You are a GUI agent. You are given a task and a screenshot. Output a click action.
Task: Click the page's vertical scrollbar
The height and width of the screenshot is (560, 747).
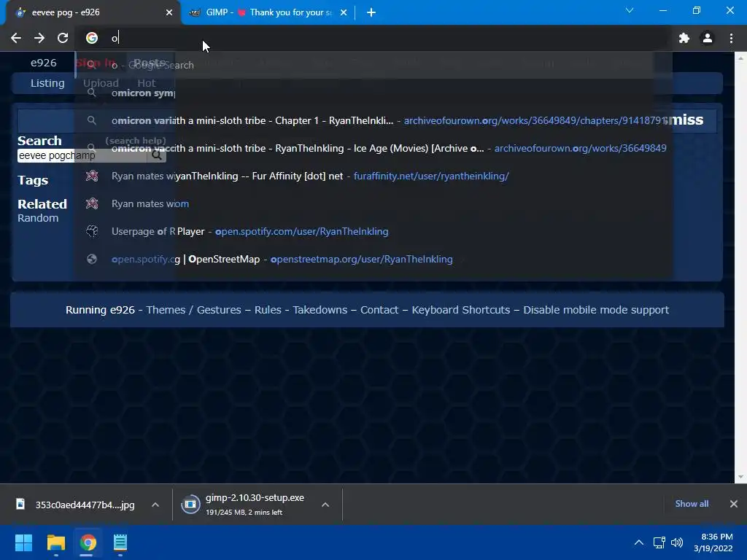[740, 267]
